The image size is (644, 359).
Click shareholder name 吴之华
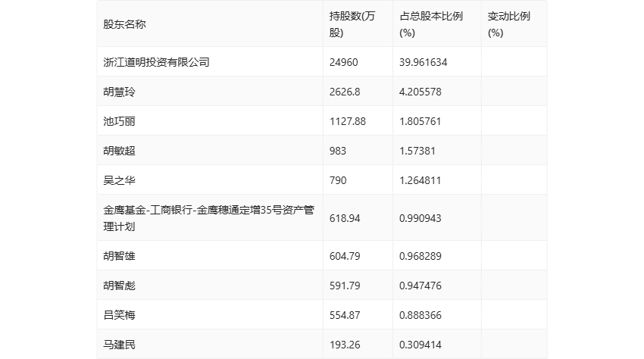click(119, 180)
